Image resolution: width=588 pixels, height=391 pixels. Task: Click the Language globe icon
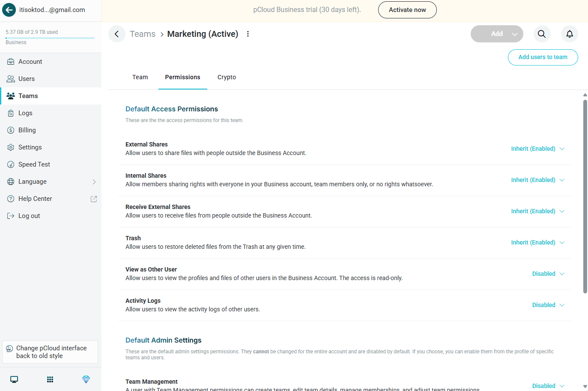[11, 182]
